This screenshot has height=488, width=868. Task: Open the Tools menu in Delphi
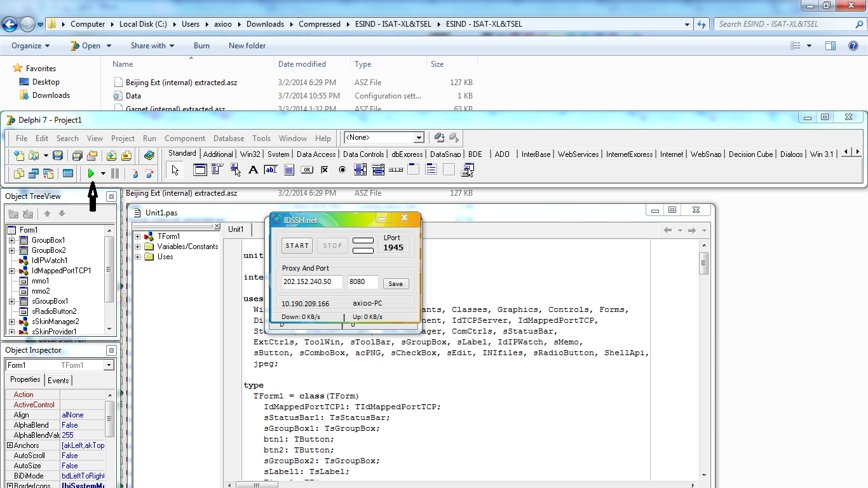[x=261, y=139]
